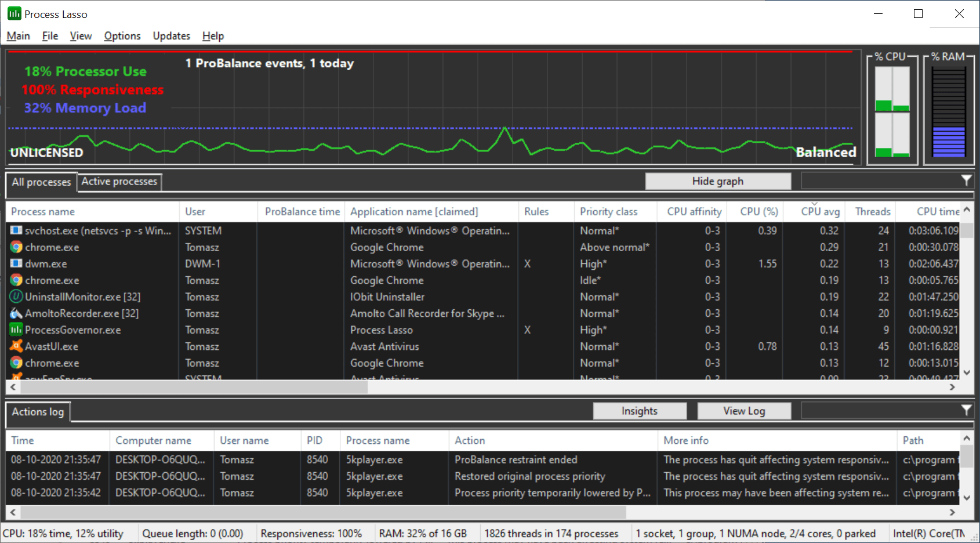Click status bar RAM: 32% of 16 GB

click(x=423, y=533)
